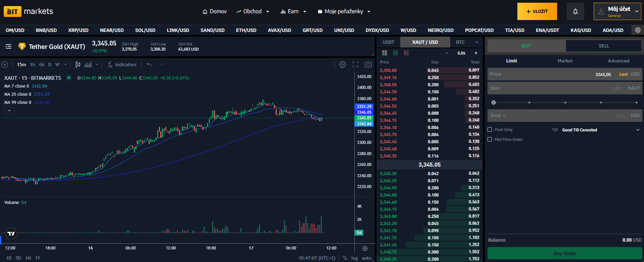Show only sell orders in the order book
Screen dimensions: 644x262
point(406,53)
